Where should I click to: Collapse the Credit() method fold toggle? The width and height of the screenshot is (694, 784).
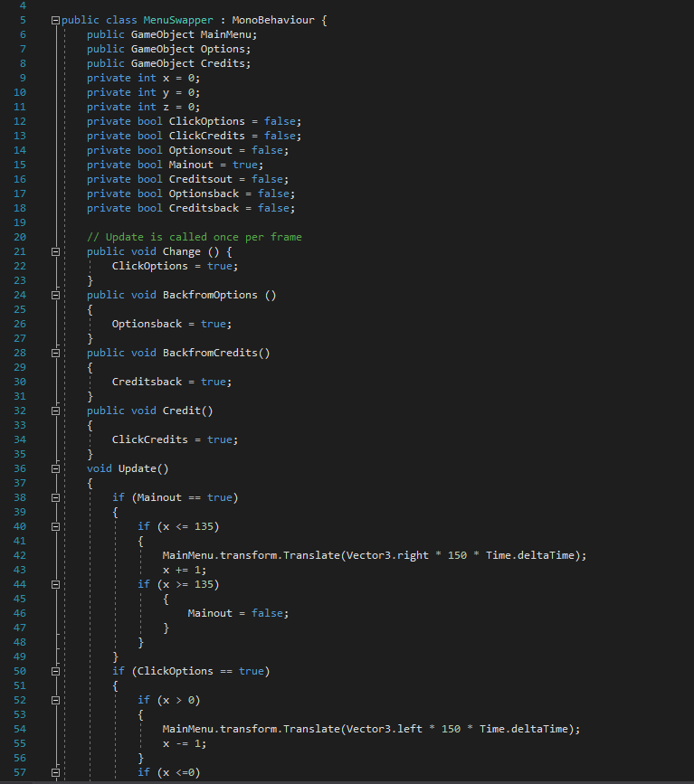55,411
